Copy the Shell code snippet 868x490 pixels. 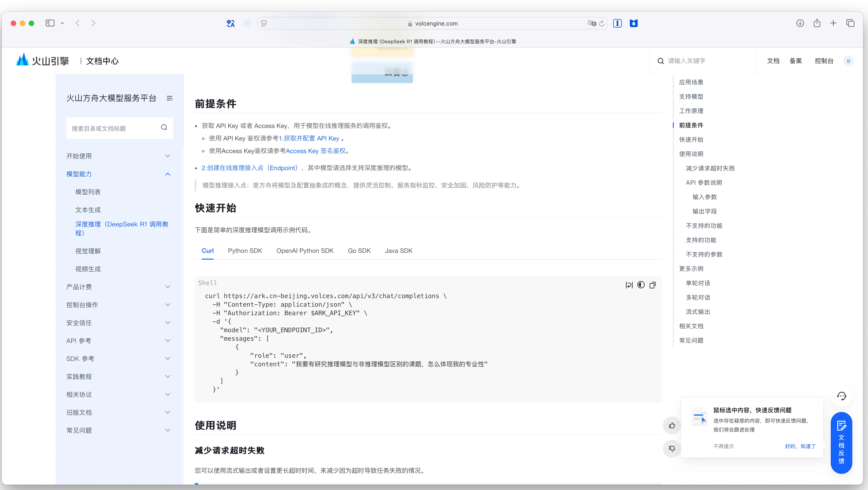652,285
